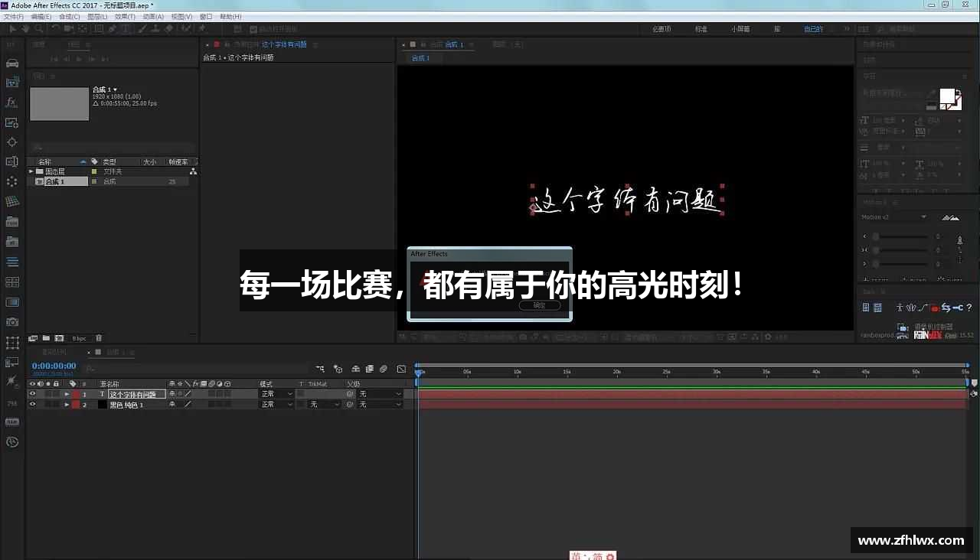
Task: Toggle shy switch for 黑色 纯色 1 layer
Action: tap(172, 404)
